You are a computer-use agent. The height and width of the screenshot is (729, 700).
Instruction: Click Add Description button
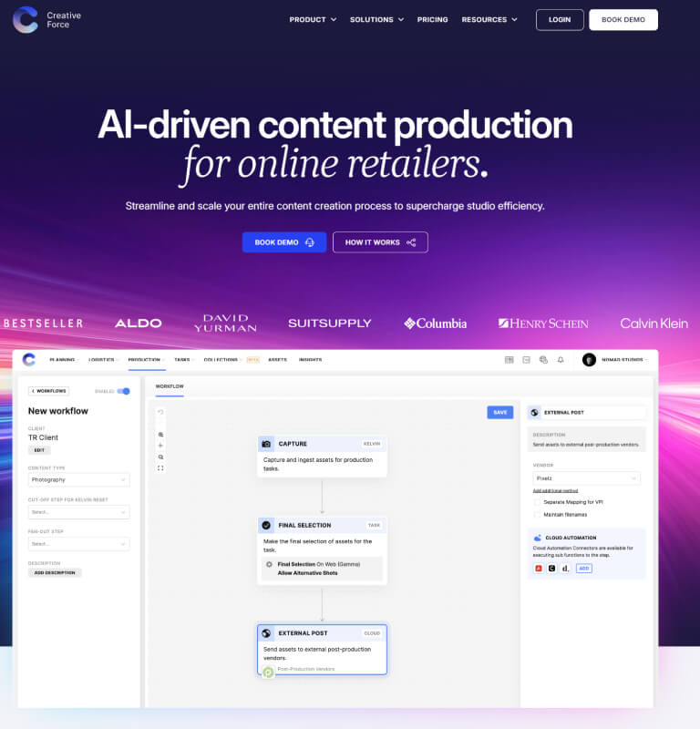[55, 573]
